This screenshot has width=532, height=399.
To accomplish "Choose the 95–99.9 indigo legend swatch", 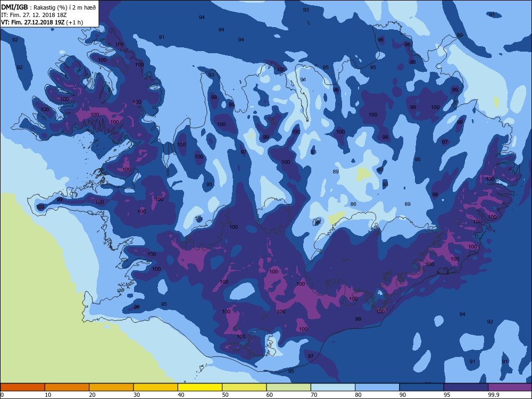I will click(x=466, y=387).
